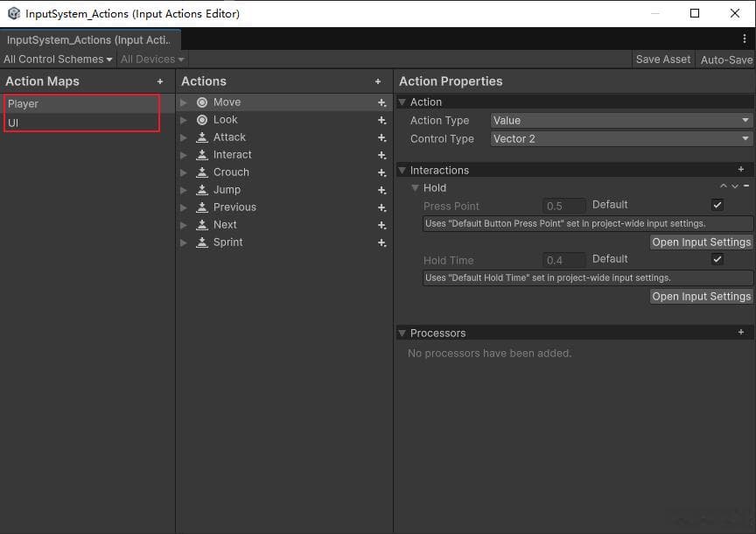Add binding to the Next action

pos(381,225)
